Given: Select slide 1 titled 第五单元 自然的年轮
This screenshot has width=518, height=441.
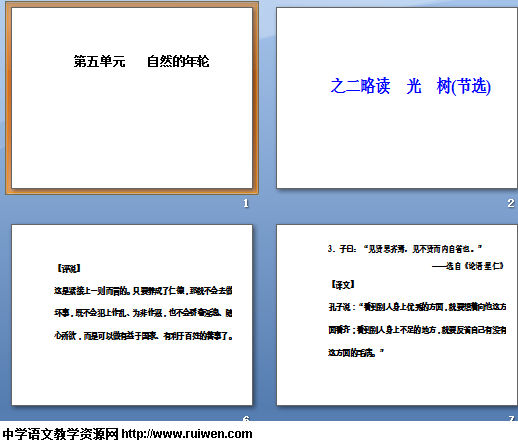Looking at the screenshot, I should (x=132, y=98).
